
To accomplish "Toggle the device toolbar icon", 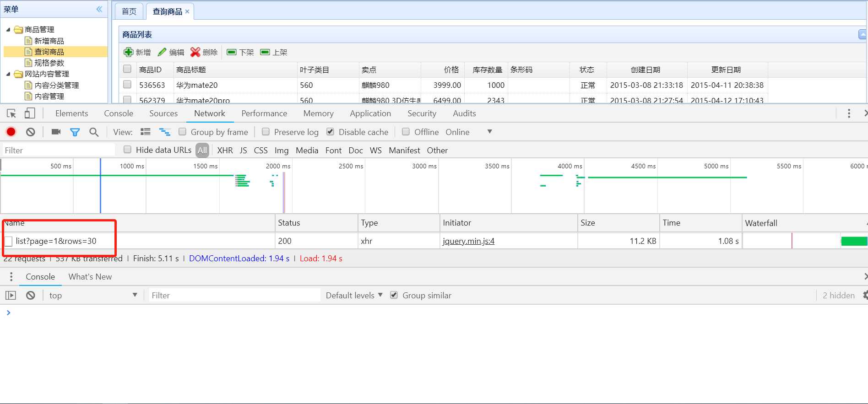I will (30, 113).
